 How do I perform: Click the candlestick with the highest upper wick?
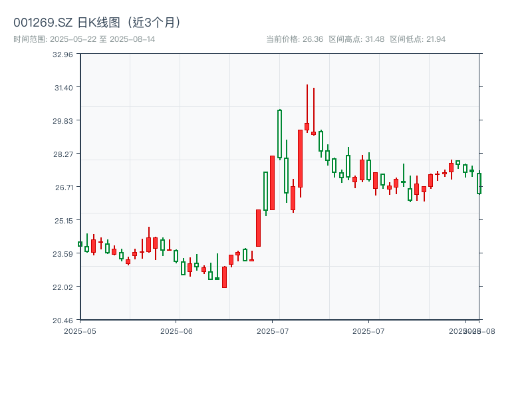pyautogui.click(x=307, y=126)
